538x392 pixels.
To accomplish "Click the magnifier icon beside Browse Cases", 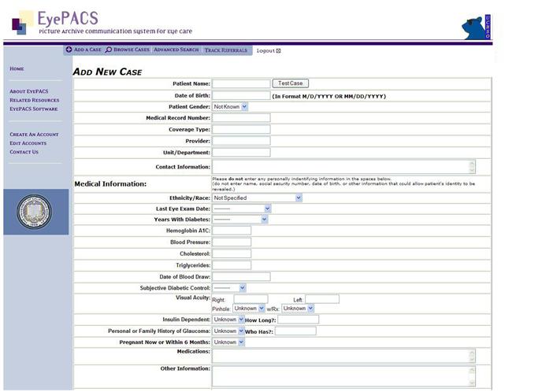I will coord(109,50).
